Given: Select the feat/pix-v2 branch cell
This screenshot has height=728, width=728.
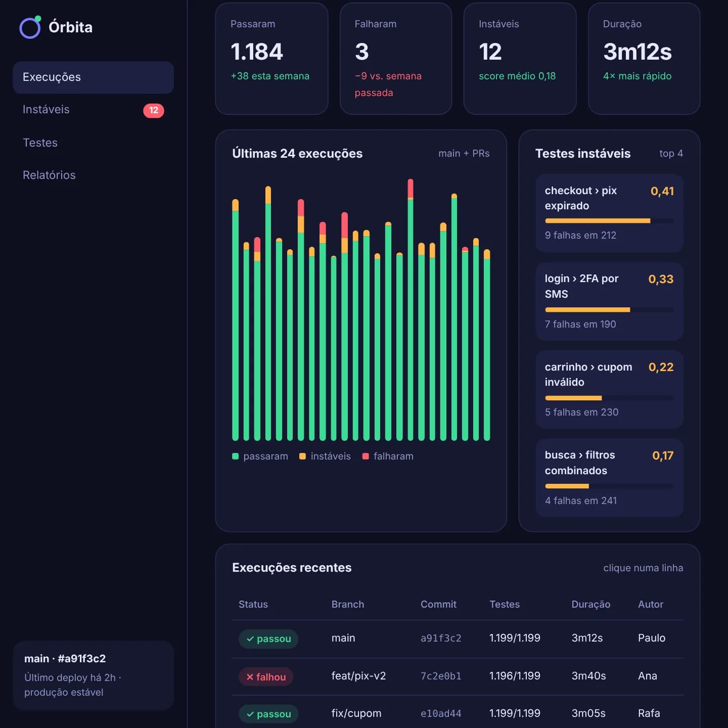Looking at the screenshot, I should [x=358, y=676].
